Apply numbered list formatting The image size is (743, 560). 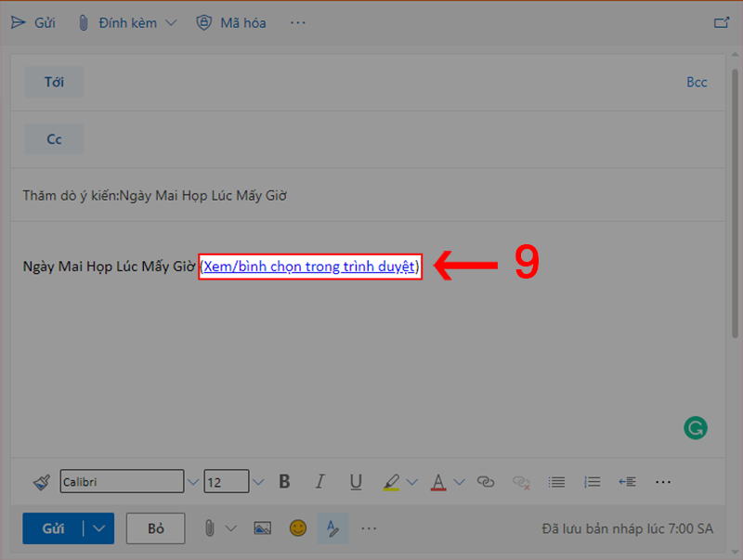click(x=592, y=482)
